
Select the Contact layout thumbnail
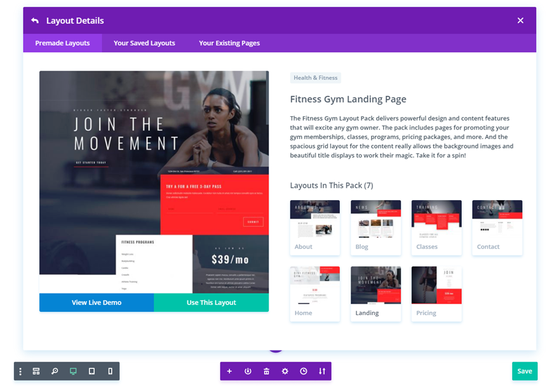click(x=497, y=227)
